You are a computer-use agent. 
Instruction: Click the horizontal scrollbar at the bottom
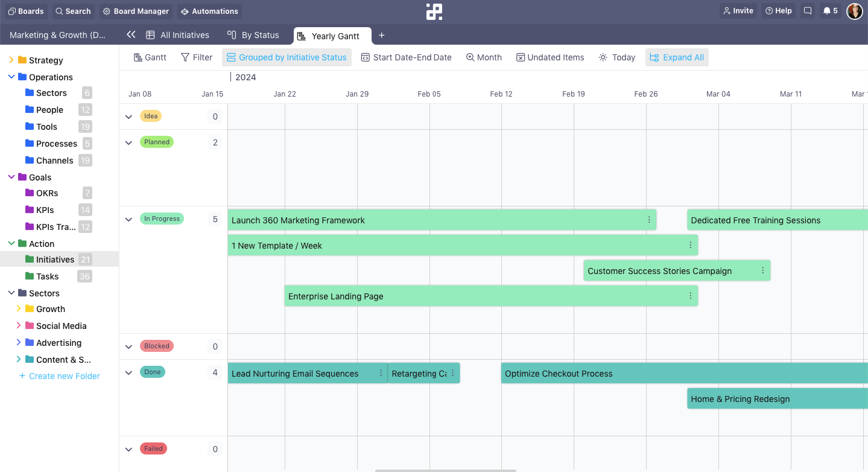(x=445, y=470)
